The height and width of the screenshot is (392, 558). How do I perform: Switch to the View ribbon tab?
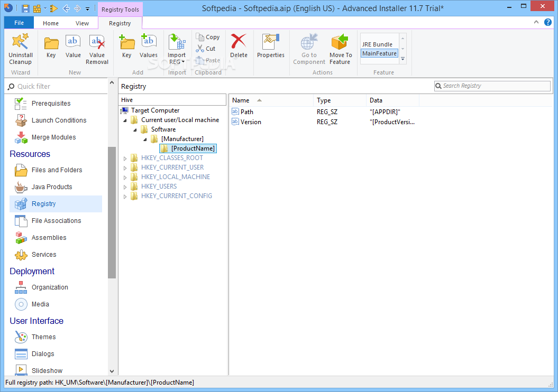(82, 23)
